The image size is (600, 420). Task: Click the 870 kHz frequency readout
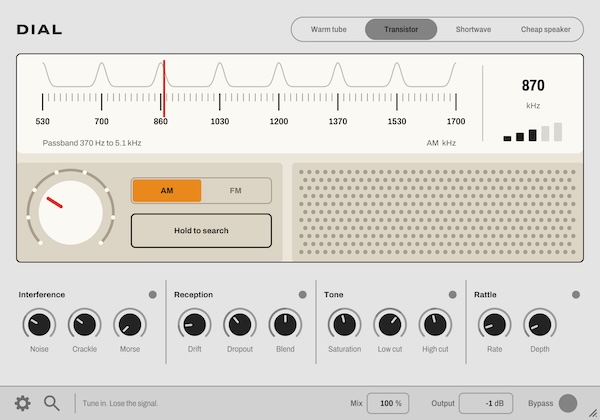533,85
